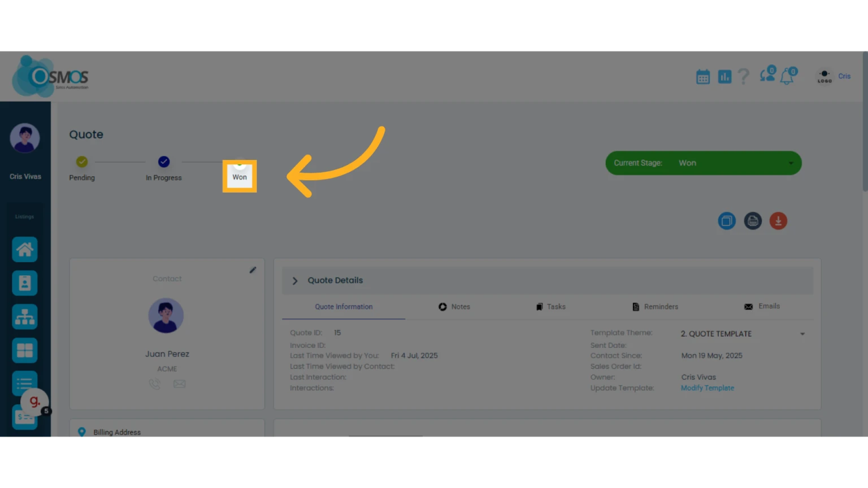Open the contact notifications icon with badge

click(x=768, y=75)
